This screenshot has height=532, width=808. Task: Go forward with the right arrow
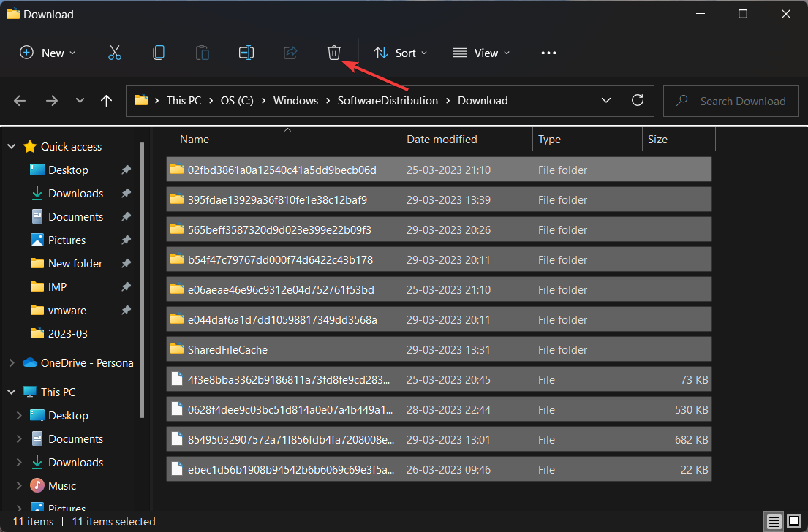[51, 100]
